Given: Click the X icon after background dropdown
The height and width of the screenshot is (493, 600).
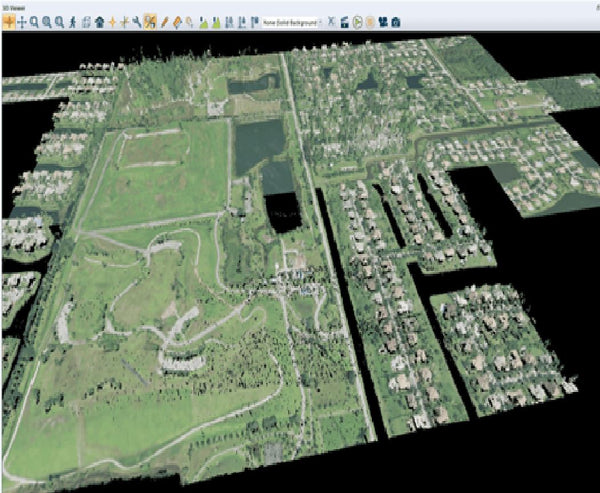Looking at the screenshot, I should point(331,20).
